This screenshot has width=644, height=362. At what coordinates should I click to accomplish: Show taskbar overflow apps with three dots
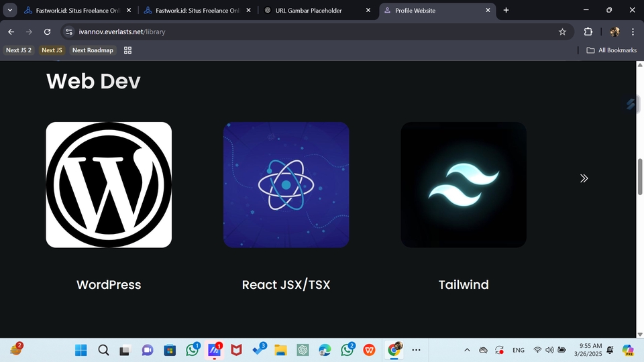[416, 350]
